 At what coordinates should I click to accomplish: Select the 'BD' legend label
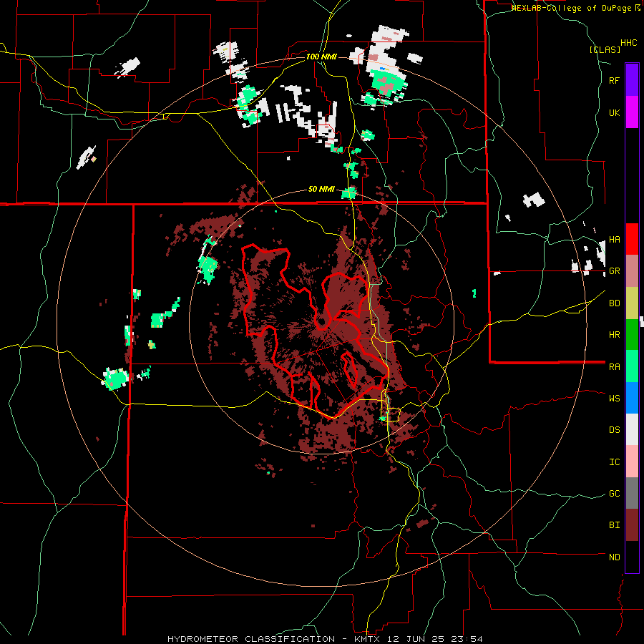coord(614,303)
